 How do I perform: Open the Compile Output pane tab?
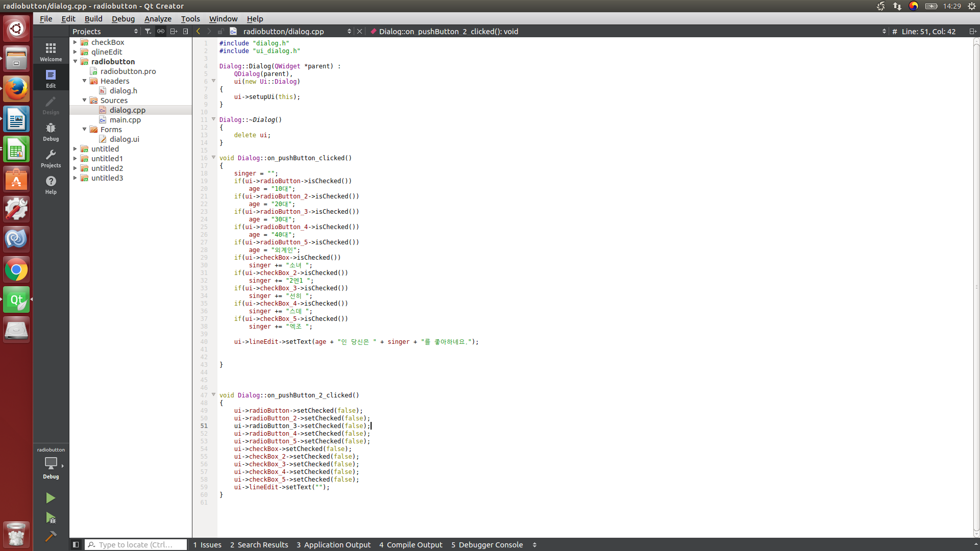(x=410, y=544)
